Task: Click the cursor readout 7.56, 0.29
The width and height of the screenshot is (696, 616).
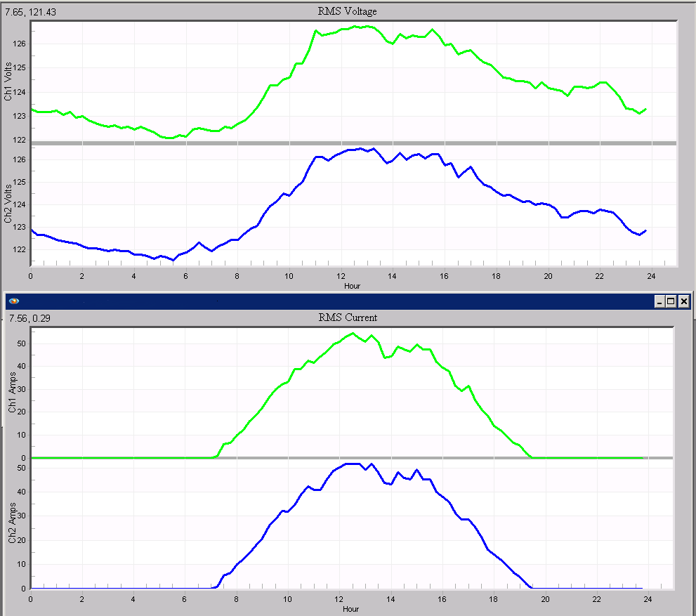Action: pyautogui.click(x=29, y=318)
